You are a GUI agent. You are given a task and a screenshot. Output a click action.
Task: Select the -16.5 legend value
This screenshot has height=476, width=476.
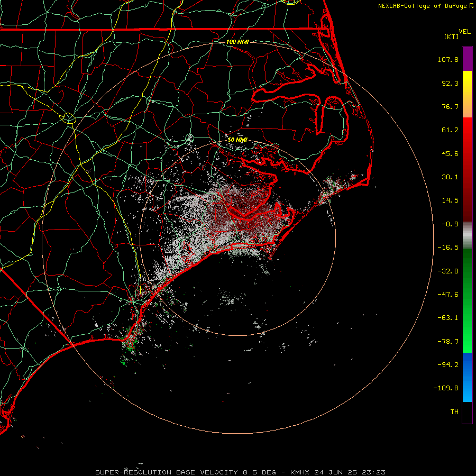point(448,248)
